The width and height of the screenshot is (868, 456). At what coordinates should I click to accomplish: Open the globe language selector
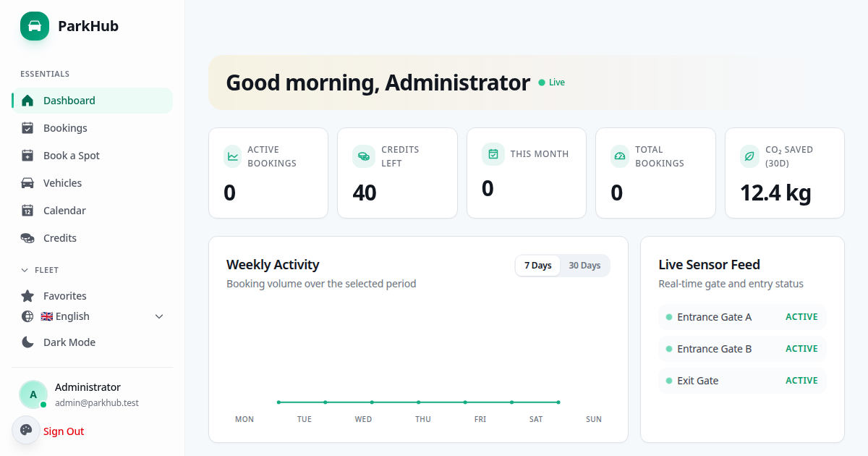point(26,316)
